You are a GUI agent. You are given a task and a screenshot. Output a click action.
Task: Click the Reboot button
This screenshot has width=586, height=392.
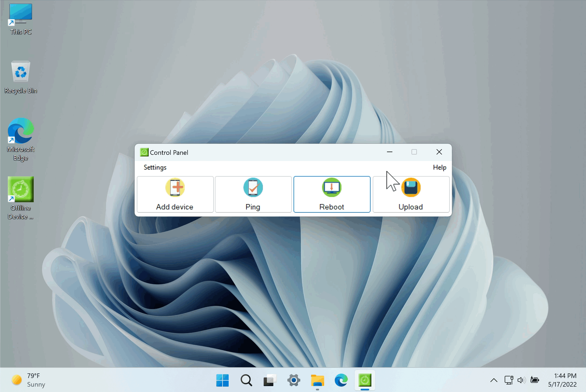tap(332, 194)
